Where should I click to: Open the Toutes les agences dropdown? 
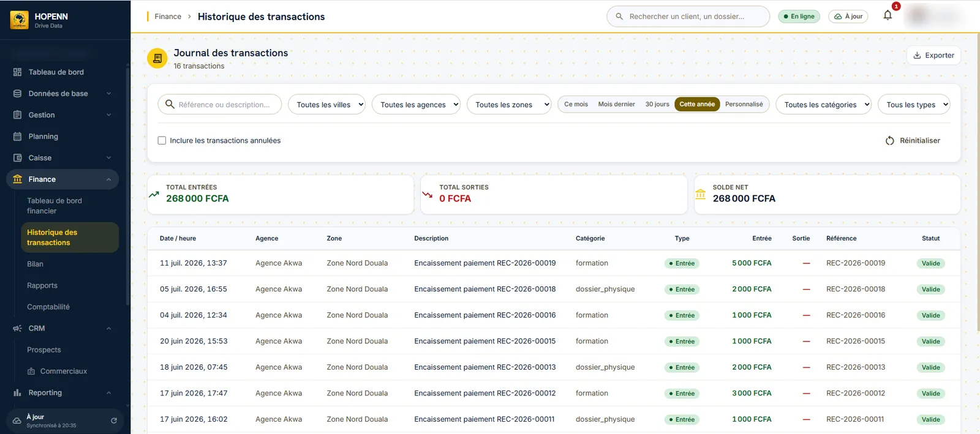(416, 104)
